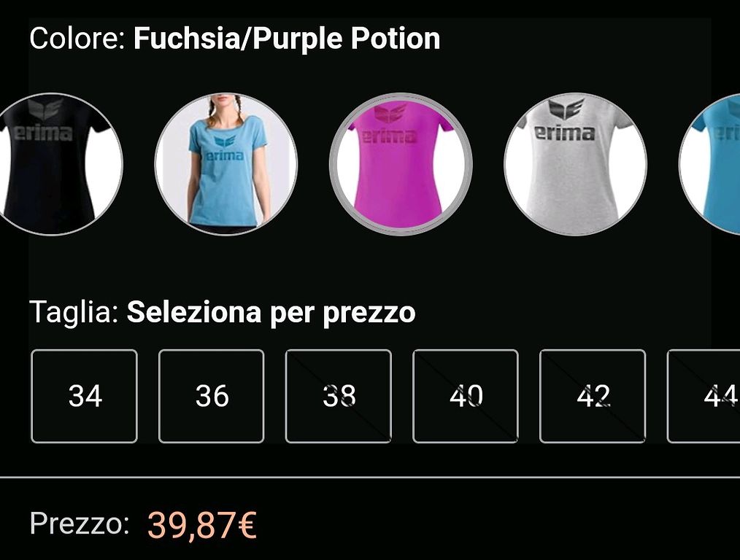Click the Colore label
740x560 pixels.
click(x=77, y=38)
